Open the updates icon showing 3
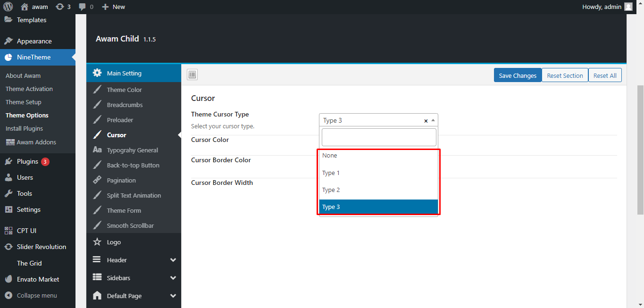644x308 pixels. pos(63,7)
